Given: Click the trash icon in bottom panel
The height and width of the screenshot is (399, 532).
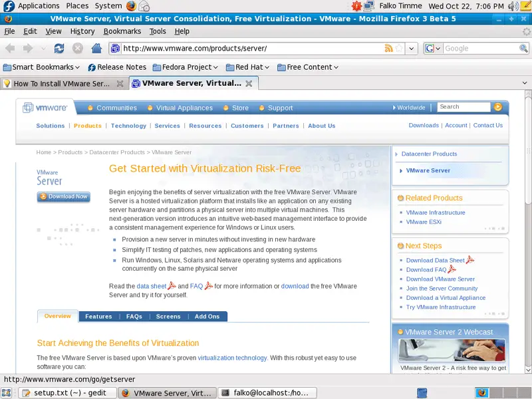Looking at the screenshot, I should (x=422, y=393).
